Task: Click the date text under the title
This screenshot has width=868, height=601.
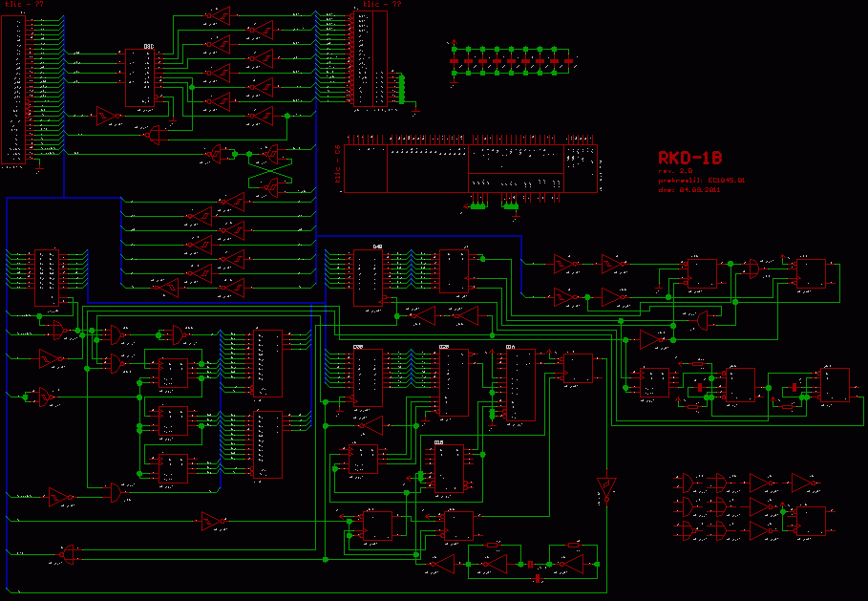Action: (688, 189)
